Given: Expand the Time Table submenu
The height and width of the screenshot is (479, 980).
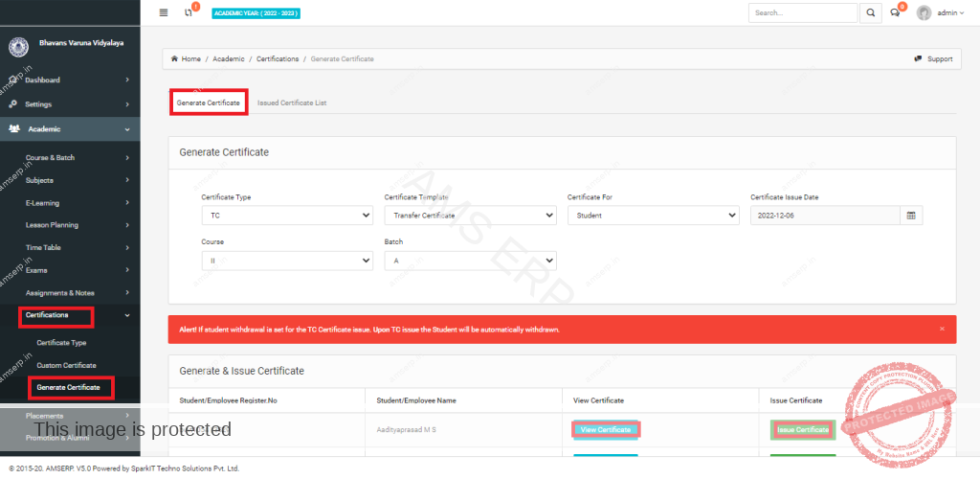Looking at the screenshot, I should point(70,247).
